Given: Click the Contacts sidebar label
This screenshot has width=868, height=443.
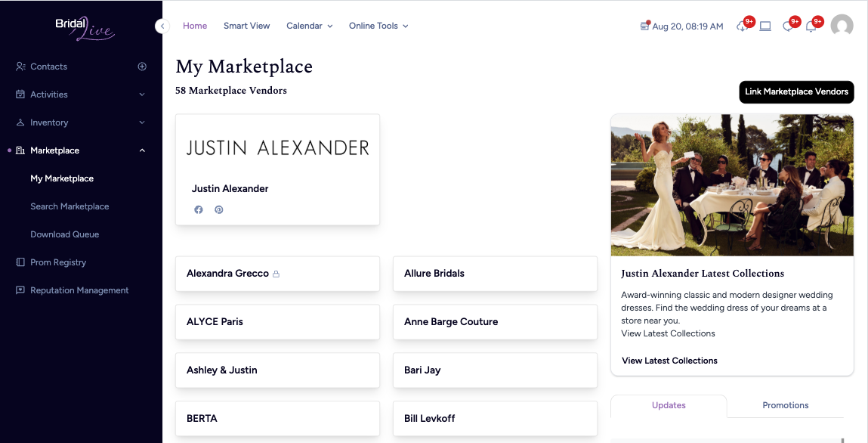Looking at the screenshot, I should point(48,67).
